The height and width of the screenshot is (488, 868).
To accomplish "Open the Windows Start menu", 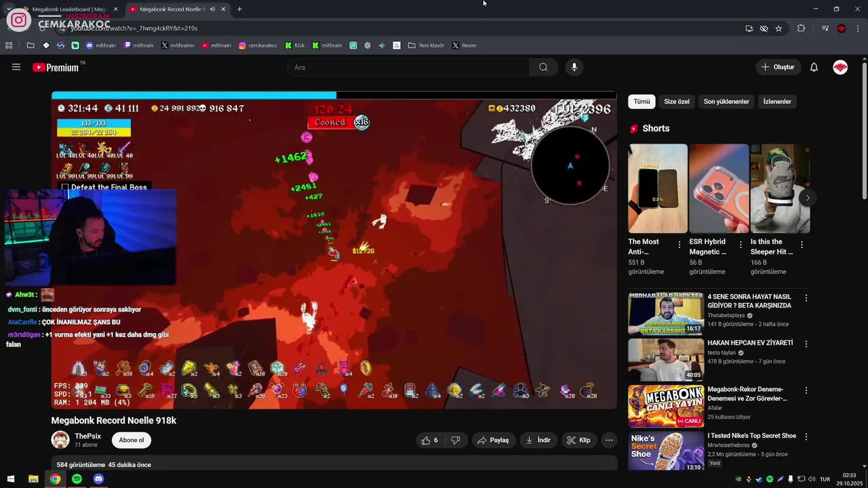I will pyautogui.click(x=11, y=479).
